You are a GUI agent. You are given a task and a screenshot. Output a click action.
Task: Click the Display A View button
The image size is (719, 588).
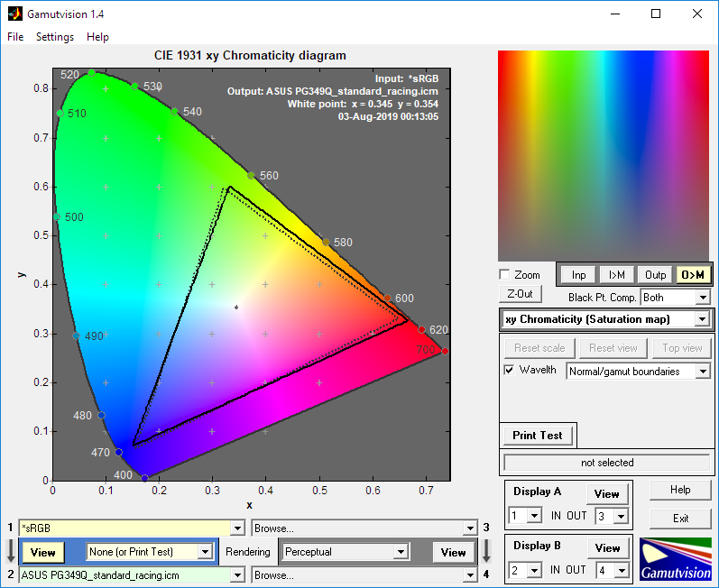607,493
